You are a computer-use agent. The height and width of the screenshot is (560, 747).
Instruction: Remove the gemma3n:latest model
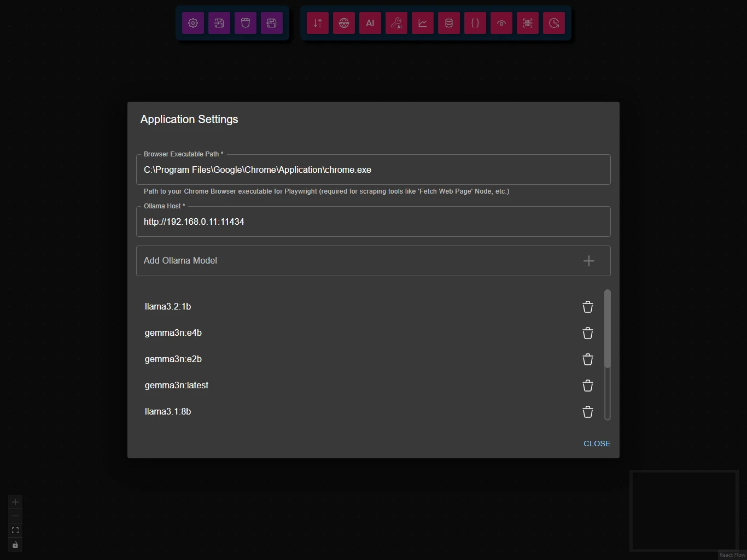tap(588, 386)
